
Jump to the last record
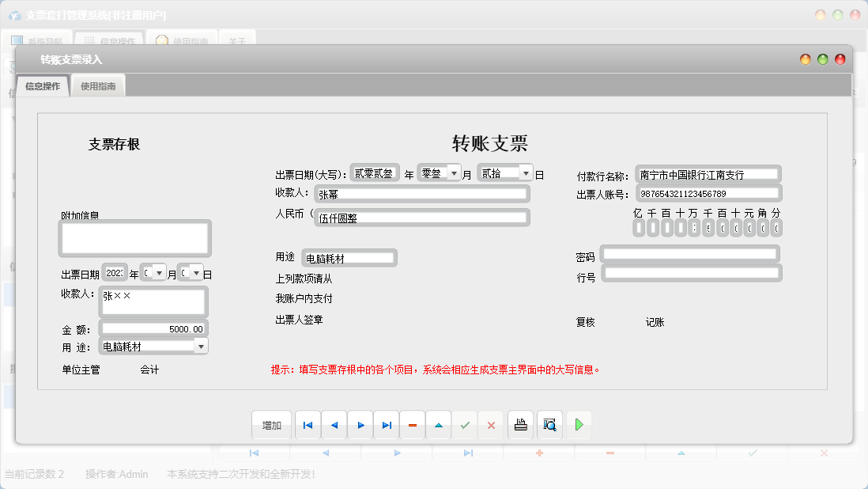pos(386,425)
